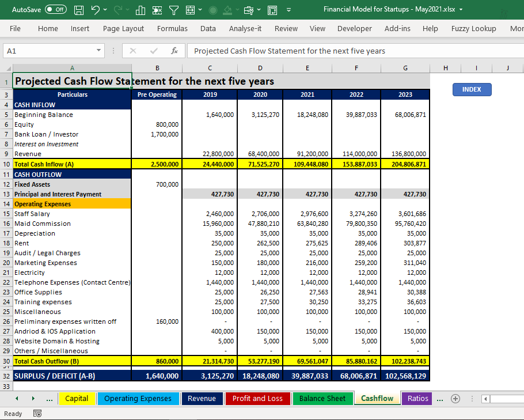Click the Select All corner triangle

point(8,68)
